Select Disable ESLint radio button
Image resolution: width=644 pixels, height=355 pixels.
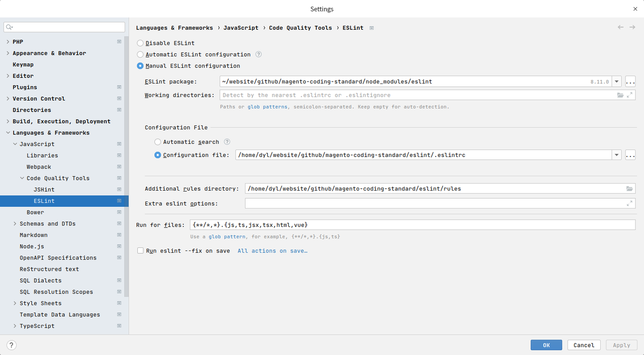click(140, 43)
